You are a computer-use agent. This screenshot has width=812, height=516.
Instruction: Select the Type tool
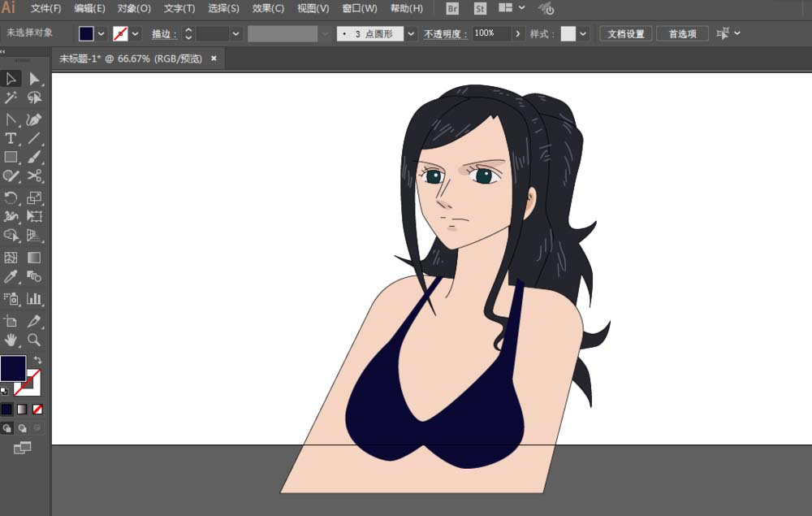click(x=11, y=138)
